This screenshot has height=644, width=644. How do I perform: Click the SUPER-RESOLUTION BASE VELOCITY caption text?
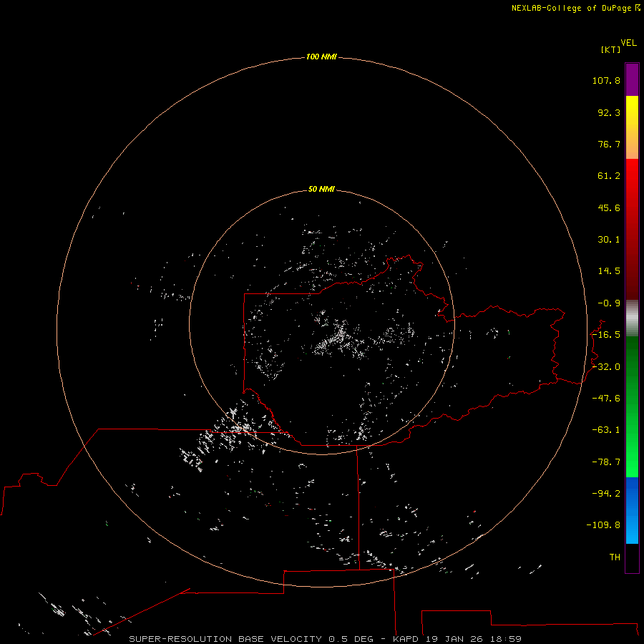click(225, 639)
